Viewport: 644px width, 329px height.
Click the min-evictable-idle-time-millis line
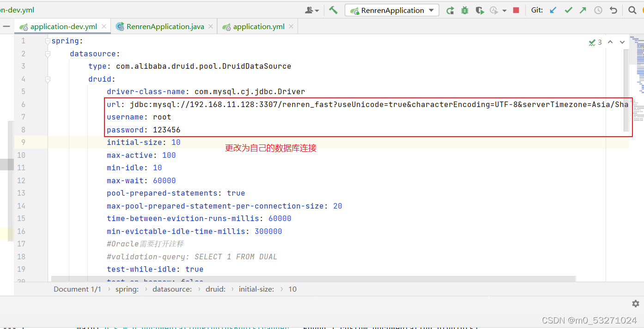pyautogui.click(x=194, y=231)
